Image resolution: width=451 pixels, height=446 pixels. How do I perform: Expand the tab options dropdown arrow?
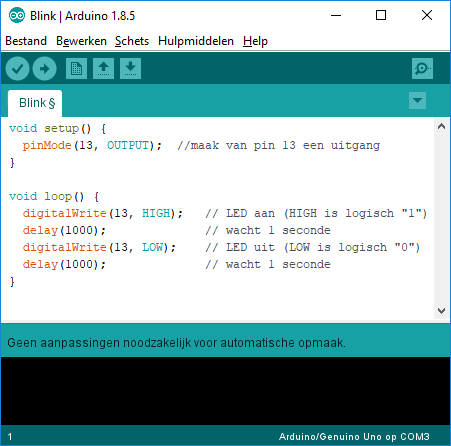tap(417, 100)
